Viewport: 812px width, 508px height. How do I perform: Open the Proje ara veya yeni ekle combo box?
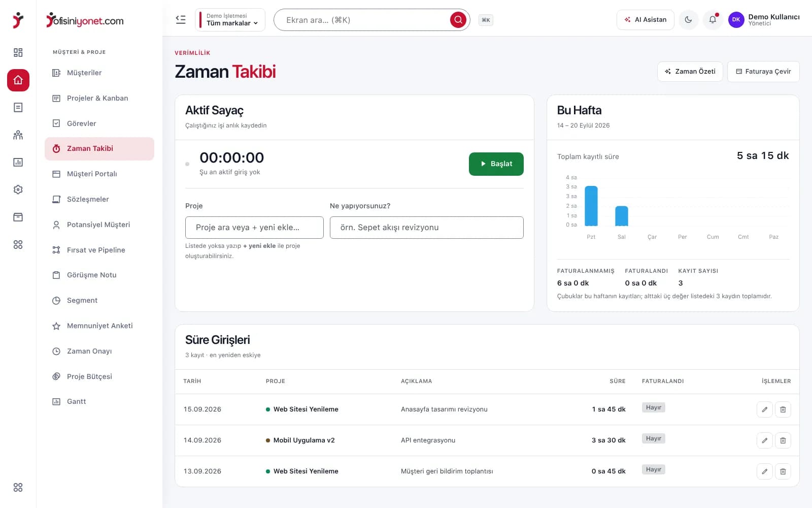[x=254, y=228]
